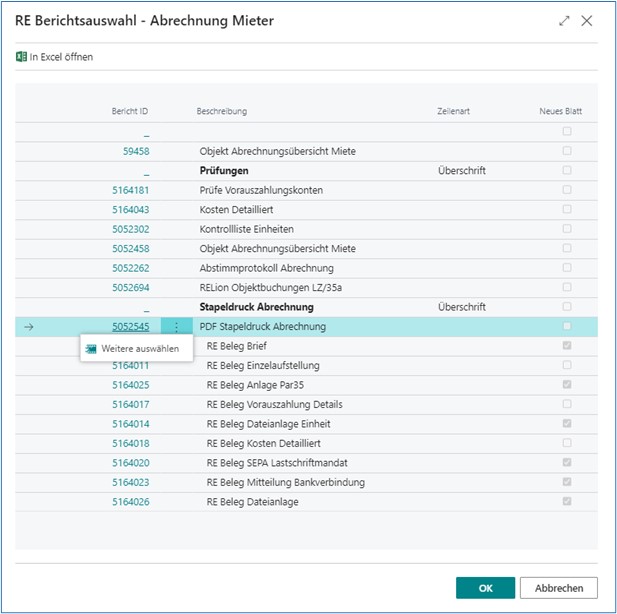Viewport: 617px width, 614px height.
Task: Toggle Neues Blatt for RE Beleg Brief
Action: [567, 346]
